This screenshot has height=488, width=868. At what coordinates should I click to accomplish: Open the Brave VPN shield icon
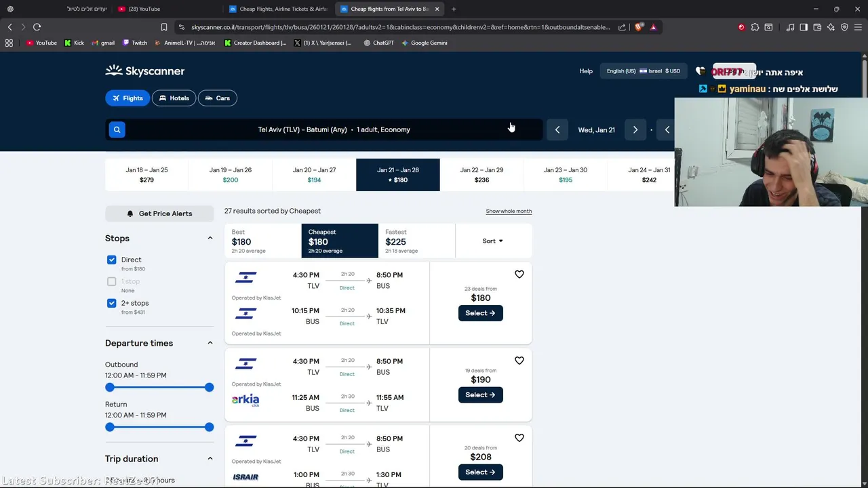pyautogui.click(x=844, y=27)
